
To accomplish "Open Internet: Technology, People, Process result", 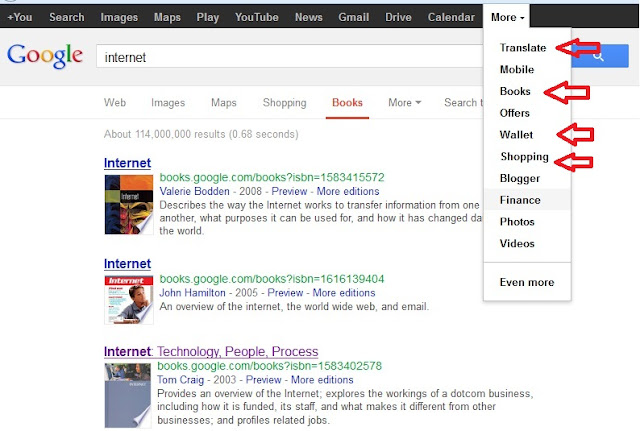I will (211, 351).
